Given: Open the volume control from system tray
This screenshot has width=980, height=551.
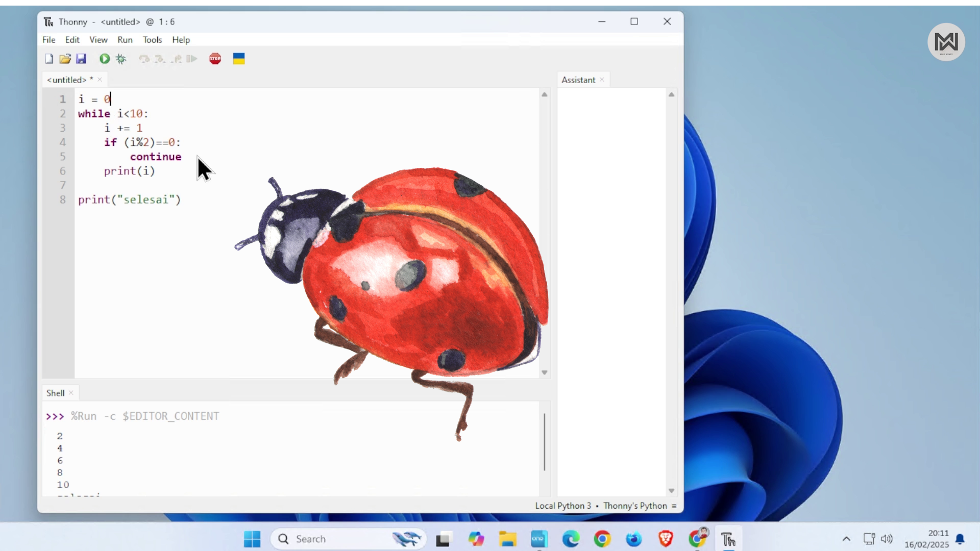Looking at the screenshot, I should click(888, 539).
